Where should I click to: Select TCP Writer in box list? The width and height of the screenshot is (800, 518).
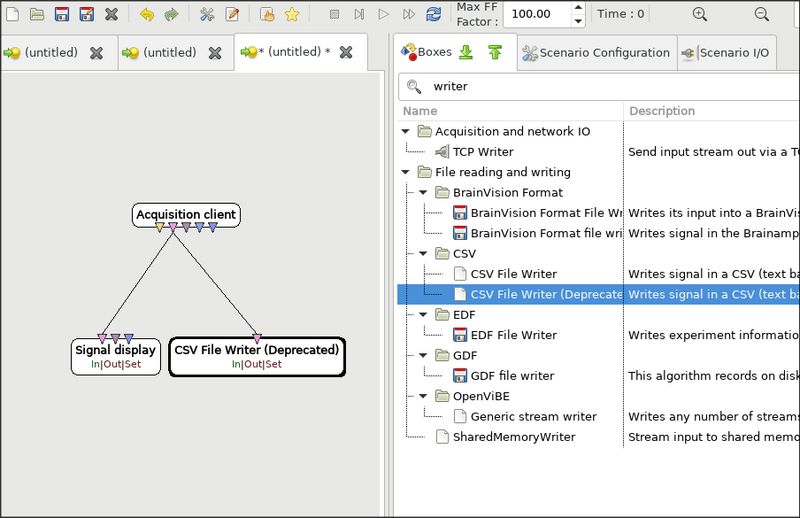[x=483, y=152]
